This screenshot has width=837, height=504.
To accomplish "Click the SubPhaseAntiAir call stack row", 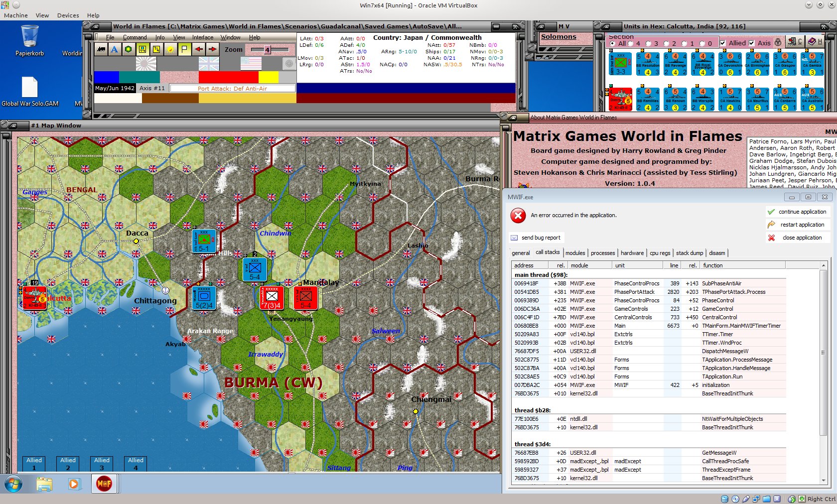I will (x=649, y=283).
